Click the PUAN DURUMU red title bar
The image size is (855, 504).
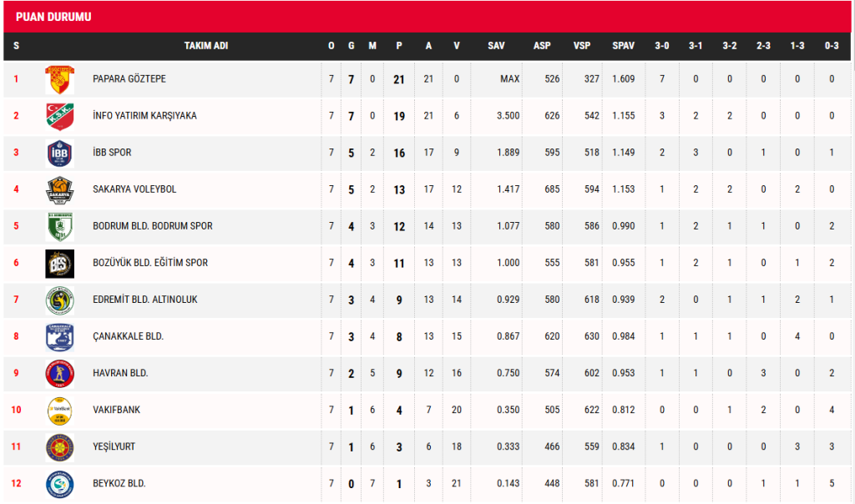(427, 17)
